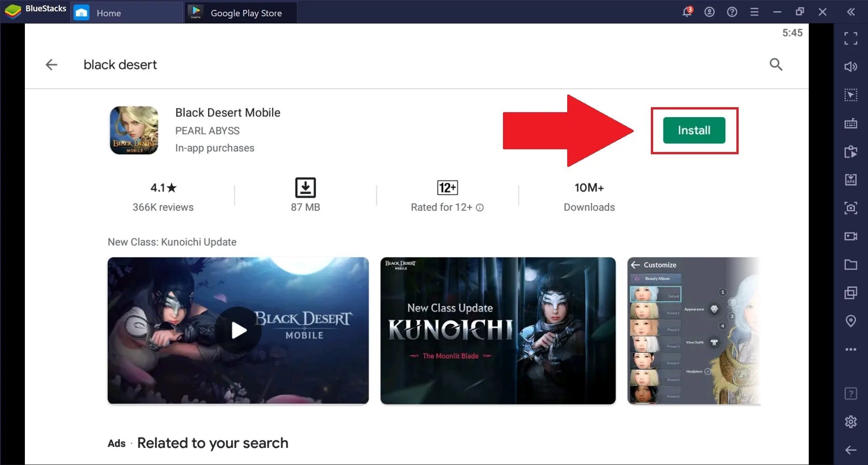
Task: Click the volume icon in sidebar
Action: (850, 67)
